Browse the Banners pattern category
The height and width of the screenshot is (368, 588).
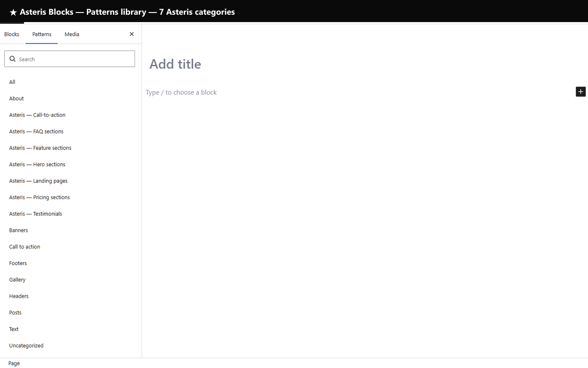tap(71, 230)
